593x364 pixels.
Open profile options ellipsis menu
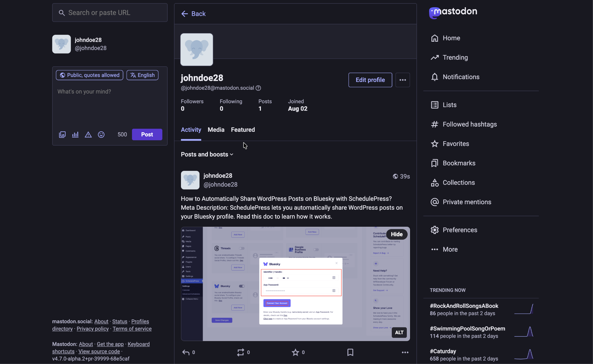[x=403, y=80]
